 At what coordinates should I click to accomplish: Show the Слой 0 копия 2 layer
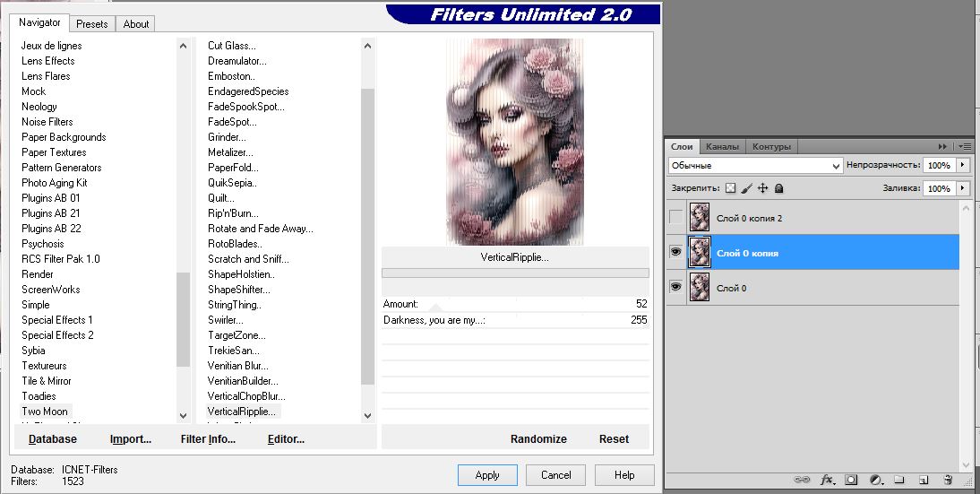click(x=676, y=218)
